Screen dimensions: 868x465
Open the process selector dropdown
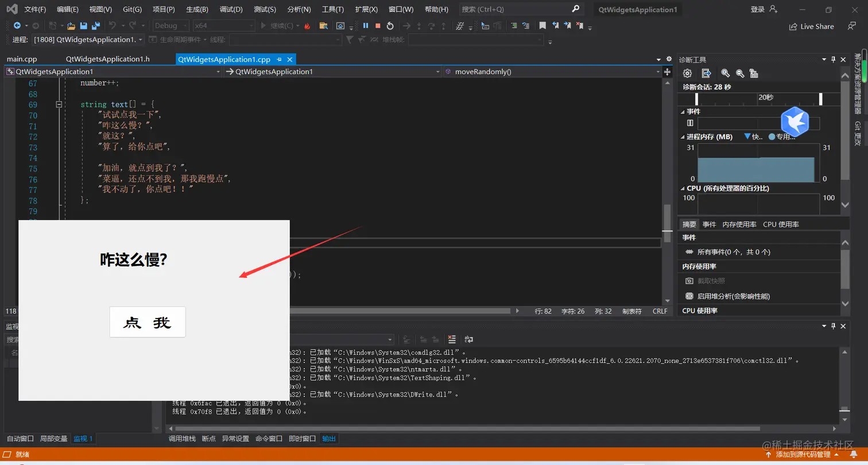[88, 40]
